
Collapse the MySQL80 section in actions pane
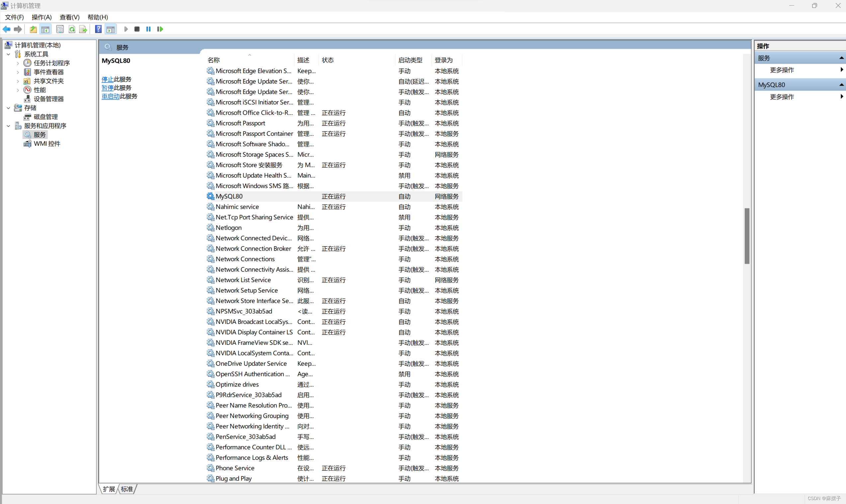click(841, 85)
